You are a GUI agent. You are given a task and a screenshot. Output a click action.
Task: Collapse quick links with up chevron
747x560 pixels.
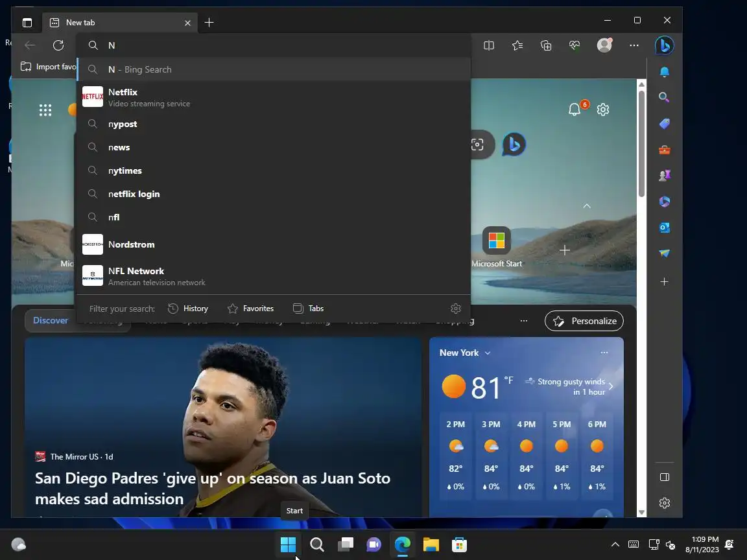click(x=587, y=205)
